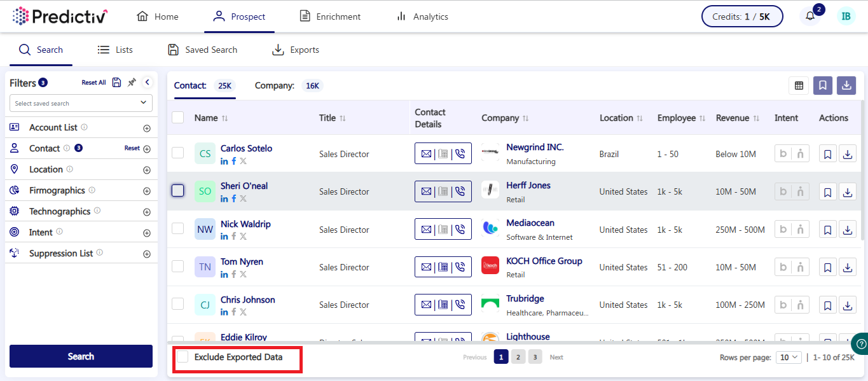Bookmark Chris Johnson's row
This screenshot has width=868, height=381.
pyautogui.click(x=828, y=305)
